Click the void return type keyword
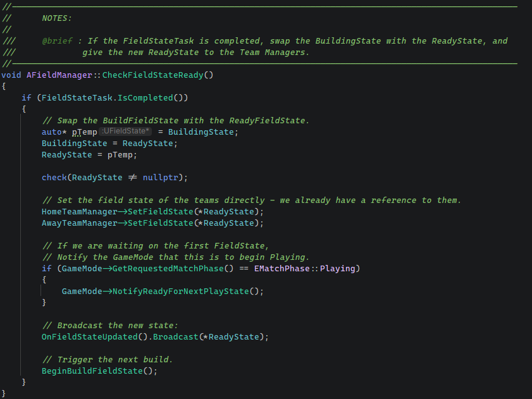Viewport: 532px width, 399px height. click(x=11, y=75)
